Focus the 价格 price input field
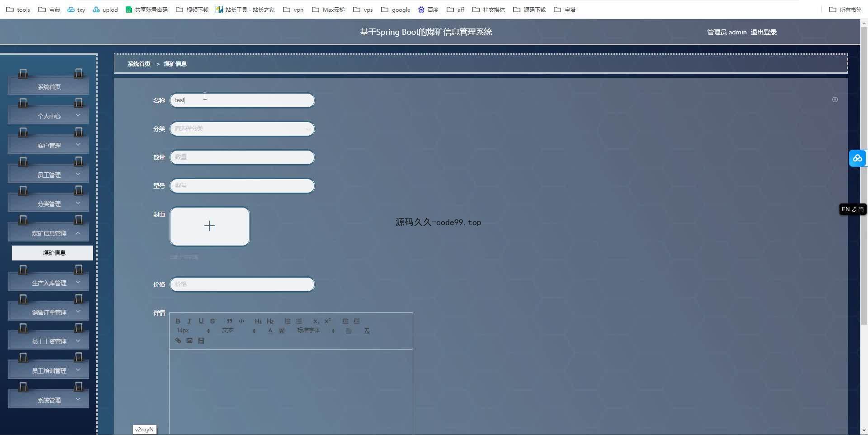This screenshot has width=868, height=435. pos(242,284)
